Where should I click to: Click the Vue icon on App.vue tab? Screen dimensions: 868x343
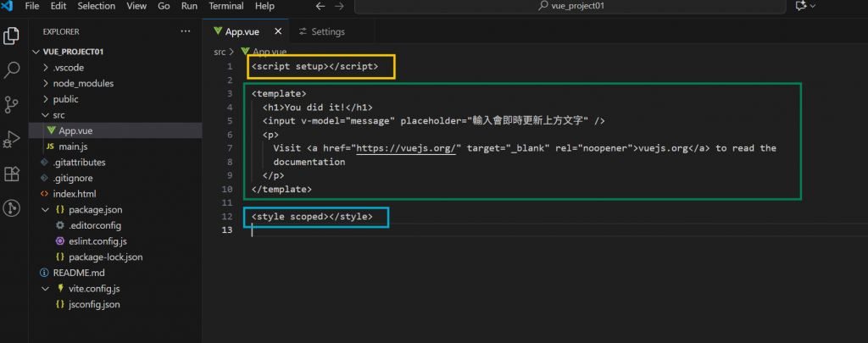pyautogui.click(x=218, y=31)
